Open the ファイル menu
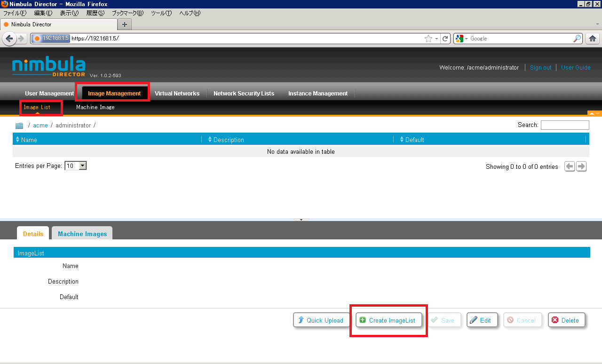The width and height of the screenshot is (602, 364). 15,13
